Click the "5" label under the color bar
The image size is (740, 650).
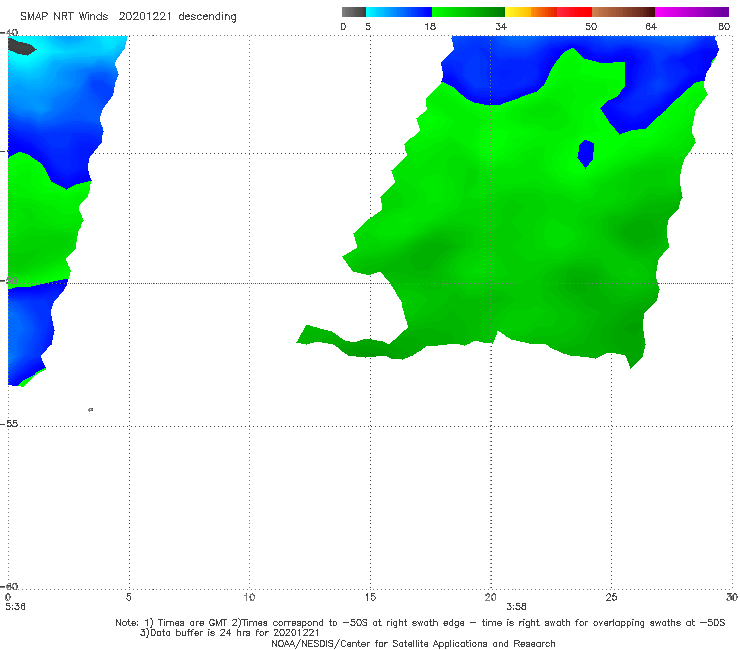(368, 26)
